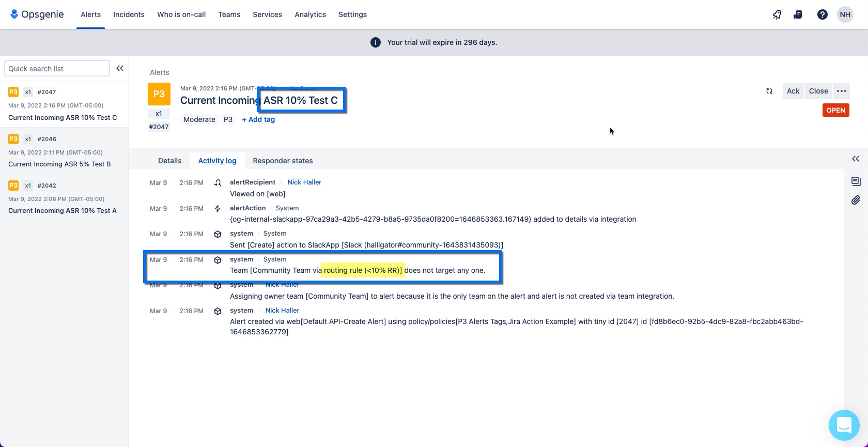Open the chat support bubble
This screenshot has height=447, width=868.
(844, 425)
